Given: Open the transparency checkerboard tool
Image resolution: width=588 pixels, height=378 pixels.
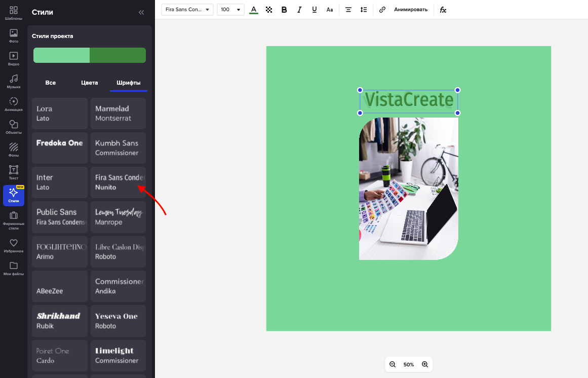Looking at the screenshot, I should pos(269,10).
